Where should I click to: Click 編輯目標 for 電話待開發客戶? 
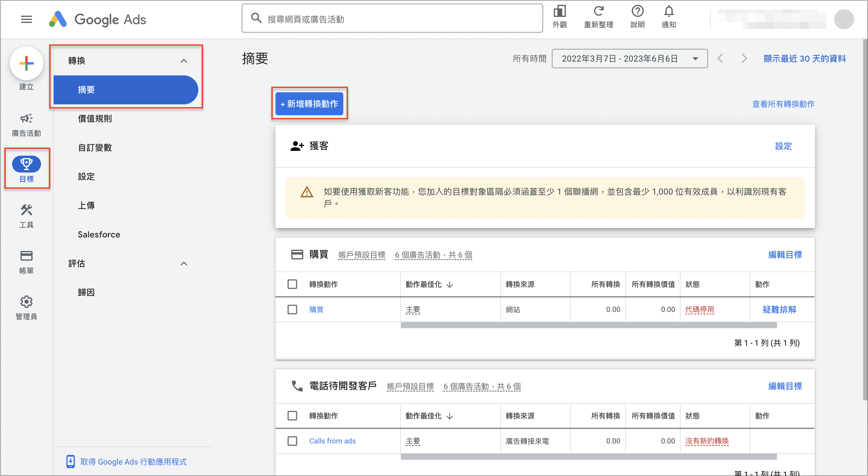click(785, 386)
